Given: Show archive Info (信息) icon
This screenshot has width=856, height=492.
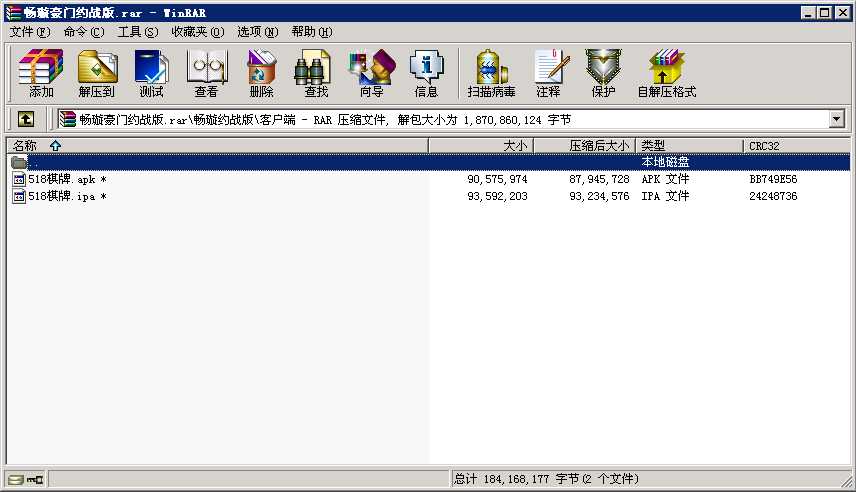Looking at the screenshot, I should (426, 73).
